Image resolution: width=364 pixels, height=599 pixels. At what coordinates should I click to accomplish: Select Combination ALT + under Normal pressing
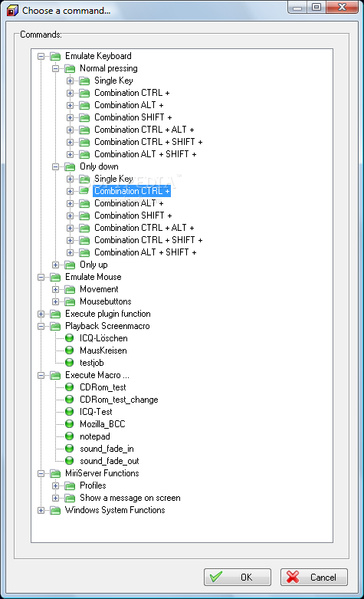[x=129, y=105]
